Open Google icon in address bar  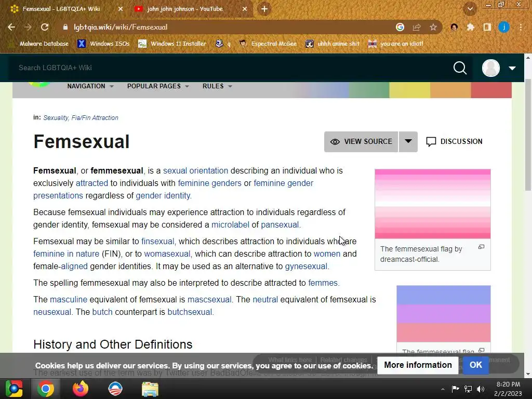tap(400, 27)
